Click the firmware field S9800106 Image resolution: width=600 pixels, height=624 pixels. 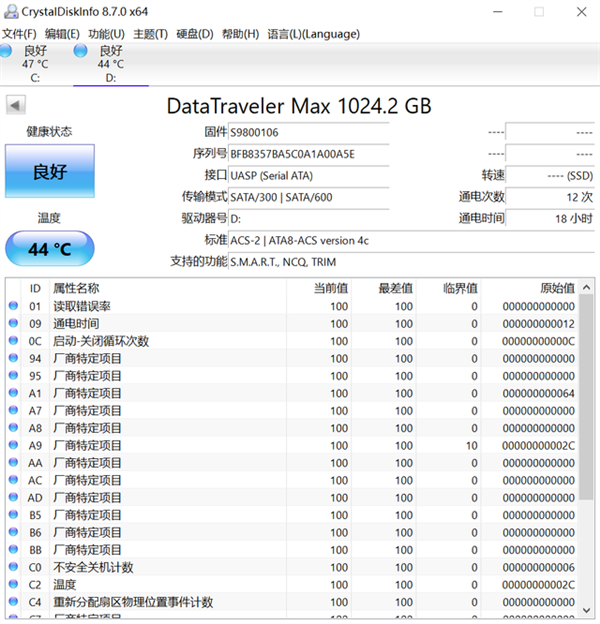click(309, 133)
